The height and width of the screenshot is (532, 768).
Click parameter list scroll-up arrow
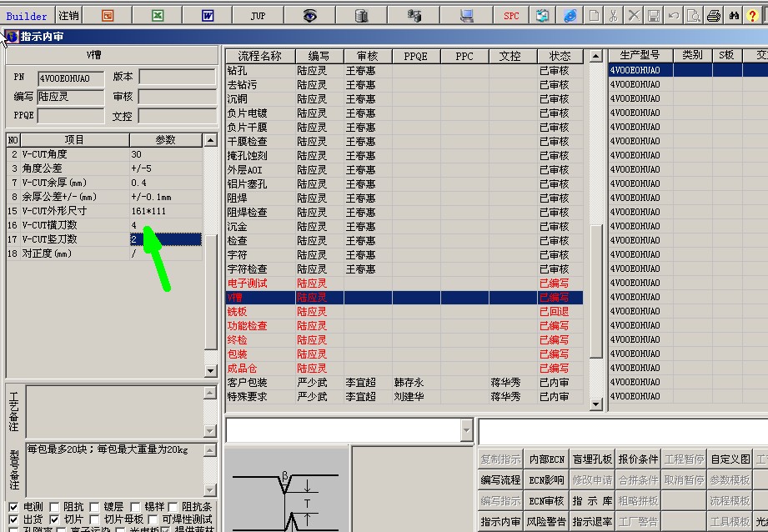coord(210,140)
